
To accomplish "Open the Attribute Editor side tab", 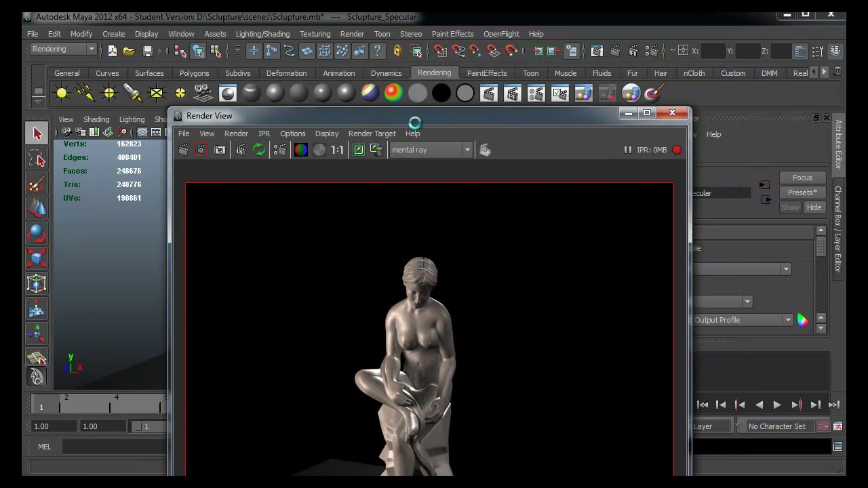I will [838, 144].
